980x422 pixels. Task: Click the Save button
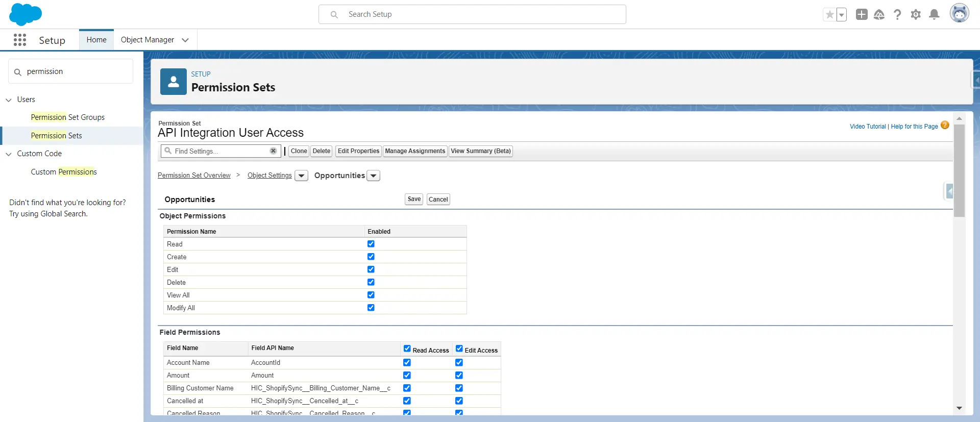pyautogui.click(x=414, y=200)
